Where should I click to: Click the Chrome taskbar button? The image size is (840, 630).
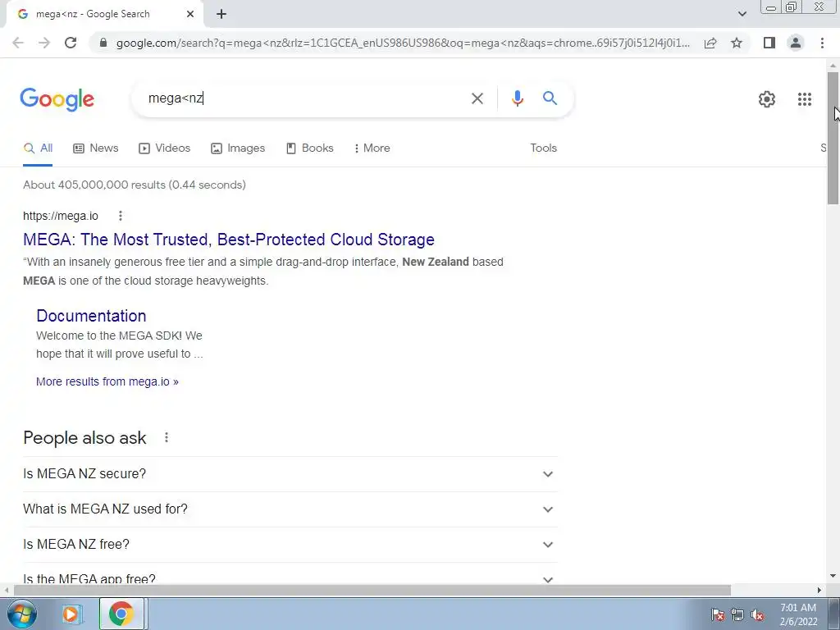point(121,614)
